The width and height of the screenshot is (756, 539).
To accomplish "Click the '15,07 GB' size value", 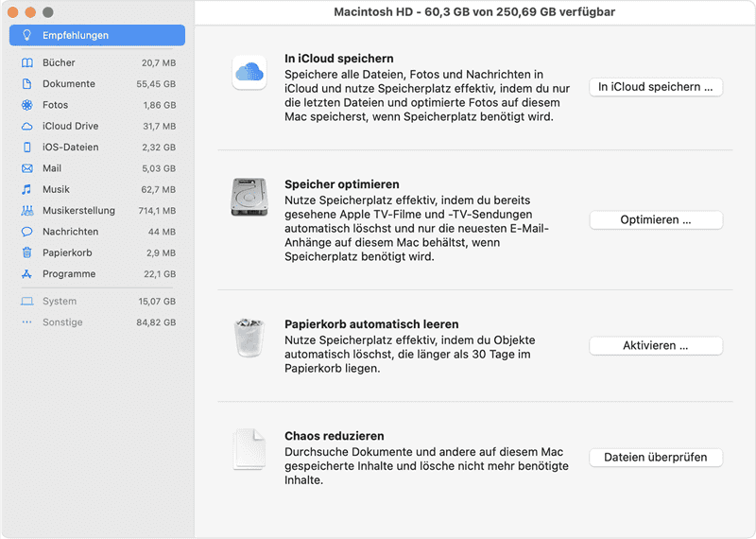I will 157,302.
